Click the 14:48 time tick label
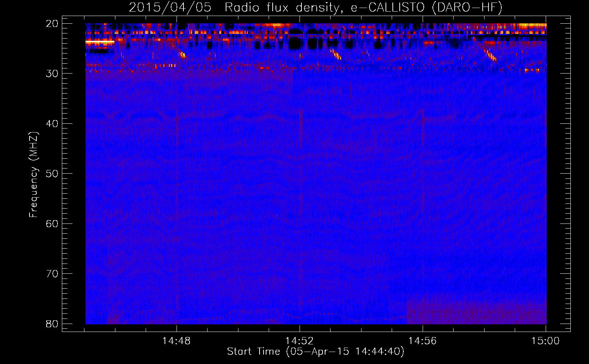The width and height of the screenshot is (589, 364). [177, 341]
